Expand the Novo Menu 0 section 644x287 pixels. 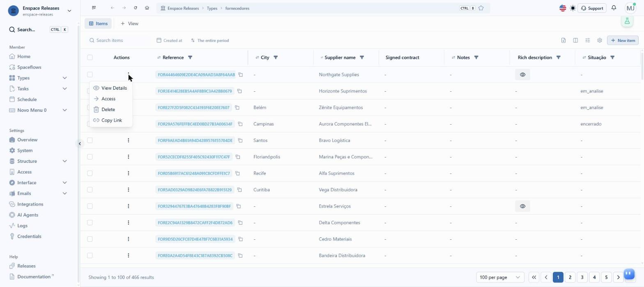(x=64, y=110)
